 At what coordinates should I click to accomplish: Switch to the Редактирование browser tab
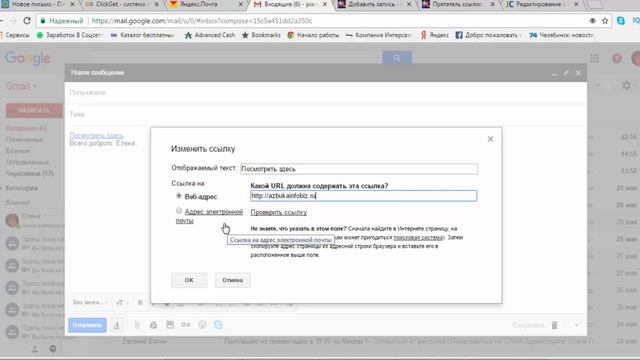point(543,4)
